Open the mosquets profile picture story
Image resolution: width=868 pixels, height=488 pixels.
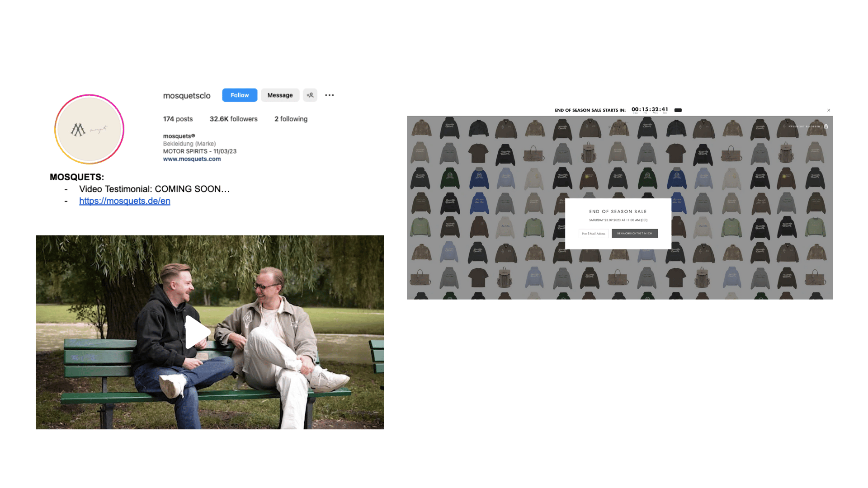tap(90, 129)
